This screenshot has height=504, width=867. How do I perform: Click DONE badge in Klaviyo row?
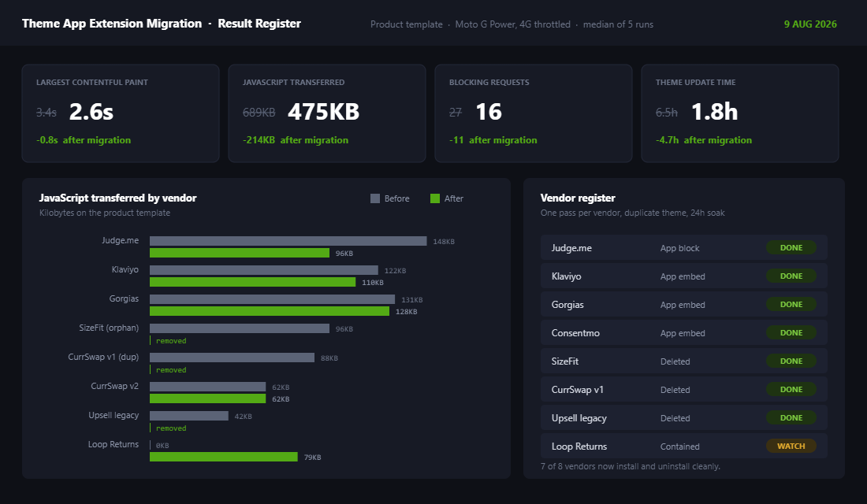(x=791, y=276)
